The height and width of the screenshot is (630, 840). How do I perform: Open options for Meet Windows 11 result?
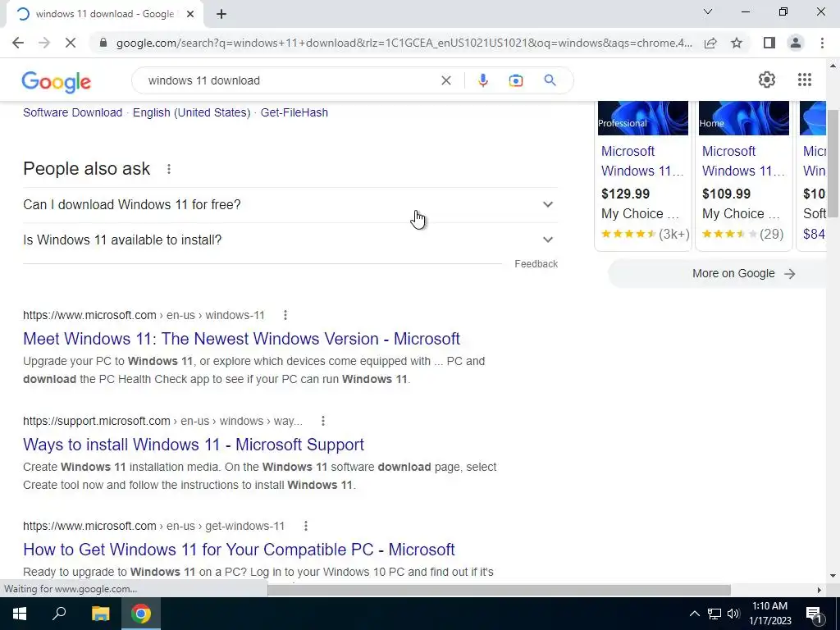[x=285, y=315]
